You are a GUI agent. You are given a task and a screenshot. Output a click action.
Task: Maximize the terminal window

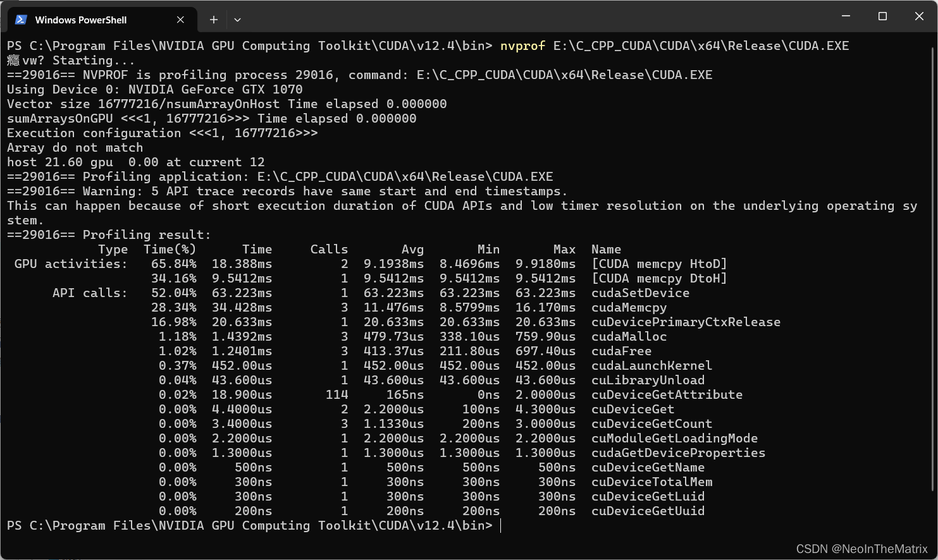pos(882,16)
